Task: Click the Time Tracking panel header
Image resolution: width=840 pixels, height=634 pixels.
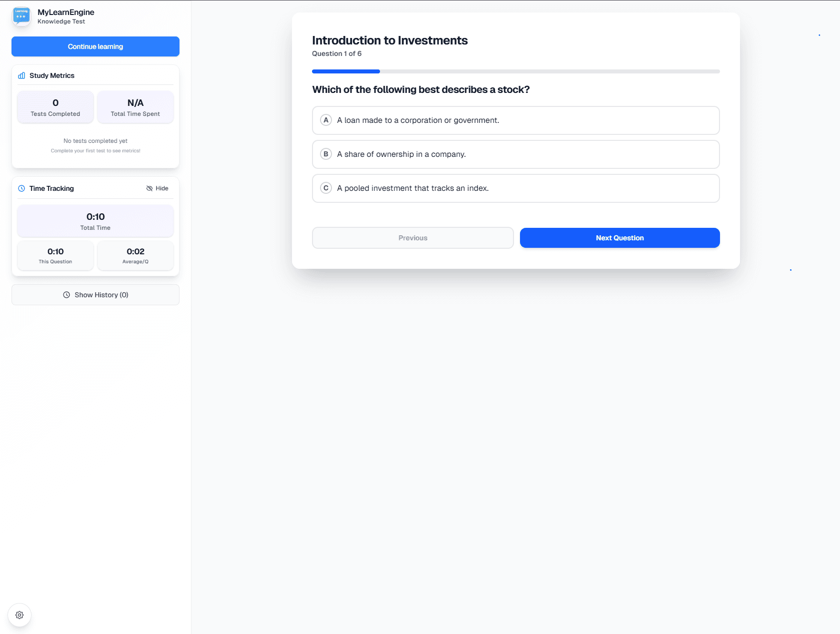Action: point(51,188)
